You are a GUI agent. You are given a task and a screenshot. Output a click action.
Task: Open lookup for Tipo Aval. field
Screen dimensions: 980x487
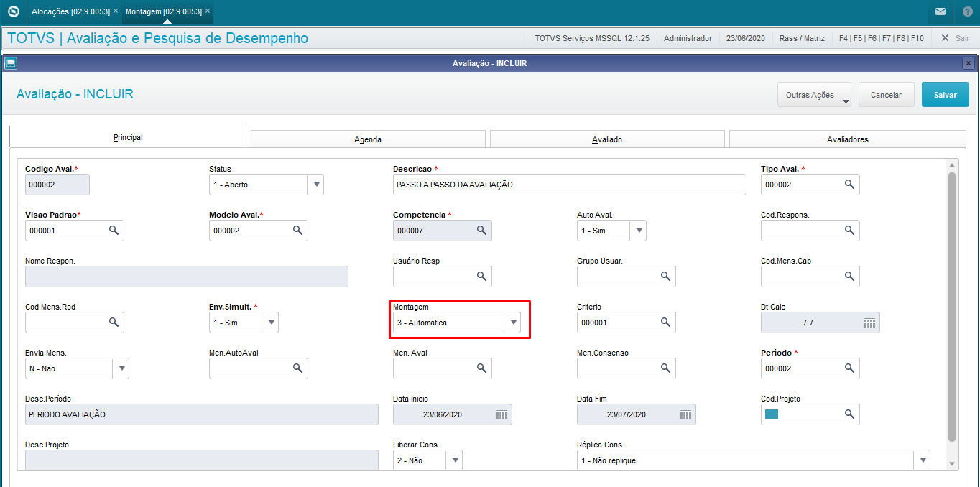[x=849, y=185]
